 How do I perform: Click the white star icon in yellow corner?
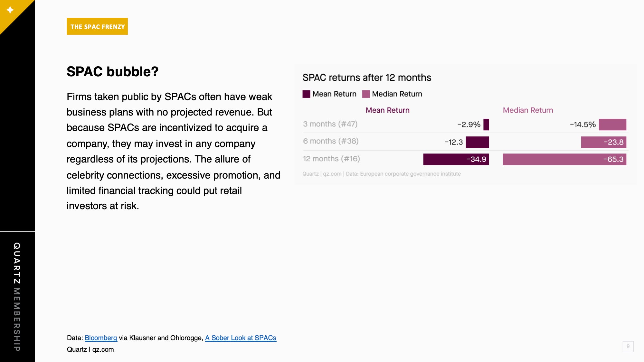click(x=10, y=10)
